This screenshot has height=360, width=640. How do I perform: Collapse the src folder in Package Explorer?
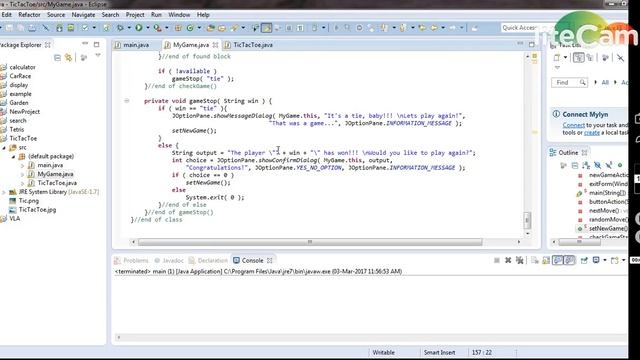(x=4, y=148)
